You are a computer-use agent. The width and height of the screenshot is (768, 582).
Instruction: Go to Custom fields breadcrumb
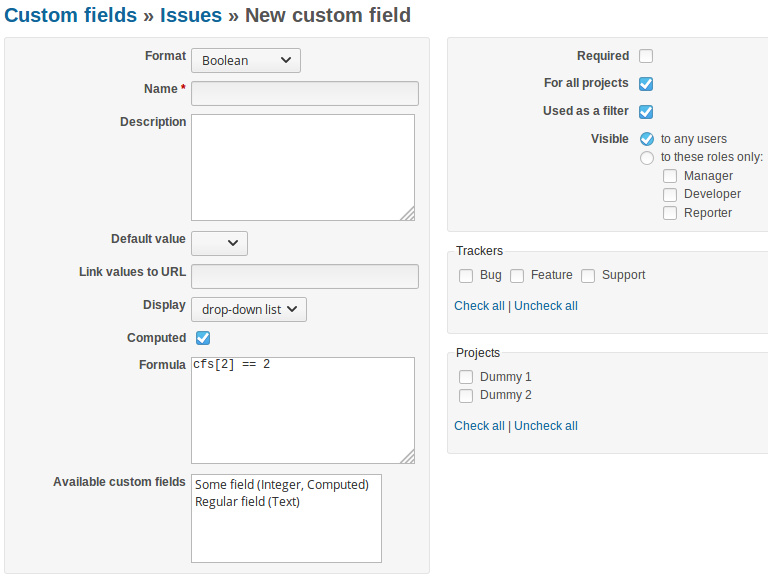pos(71,15)
